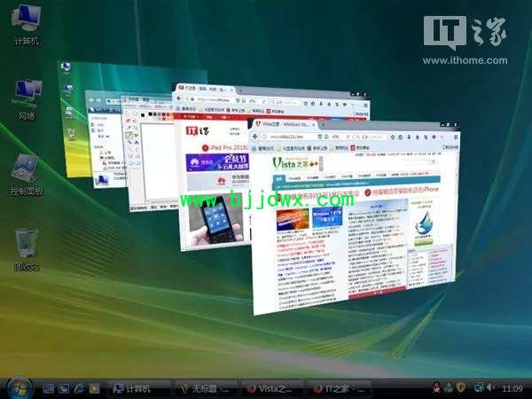Open hamburger menu in Vista之家 browser window
The image size is (532, 399).
[456, 137]
